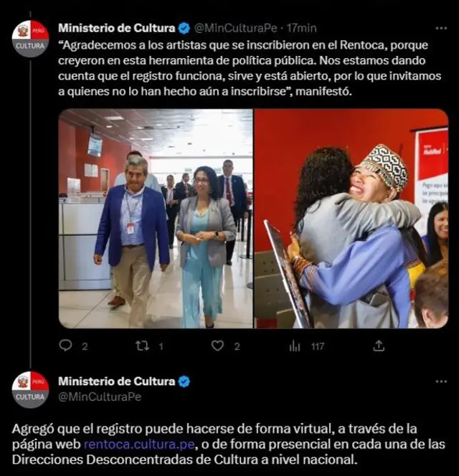Click Ministerio de Cultura name in first tweet
Viewport: 459px width, 476px height.
[x=117, y=28]
